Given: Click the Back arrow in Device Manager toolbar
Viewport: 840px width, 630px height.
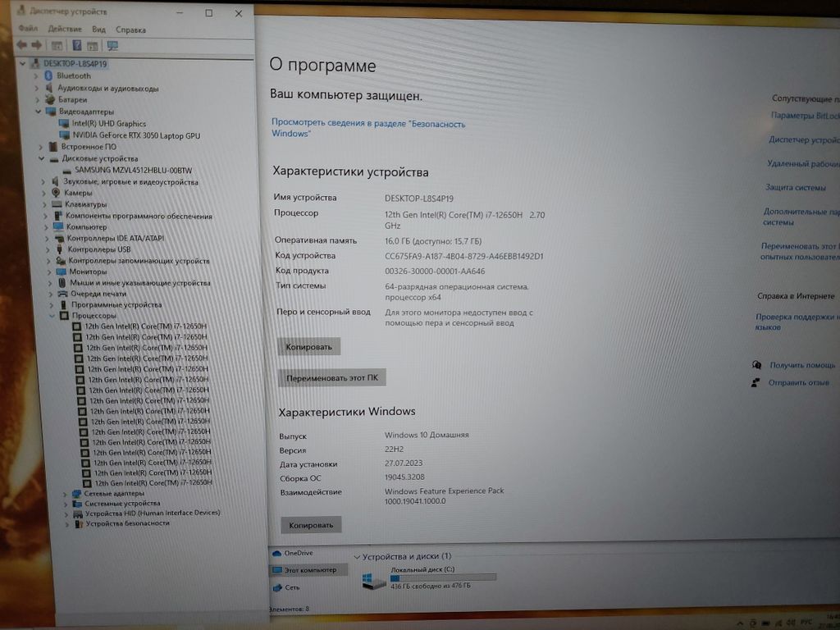Looking at the screenshot, I should point(22,45).
